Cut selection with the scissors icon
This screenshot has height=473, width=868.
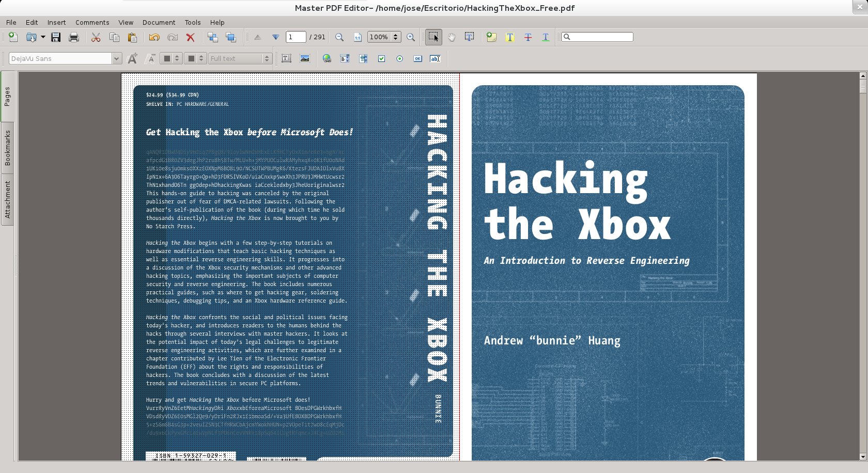point(96,37)
